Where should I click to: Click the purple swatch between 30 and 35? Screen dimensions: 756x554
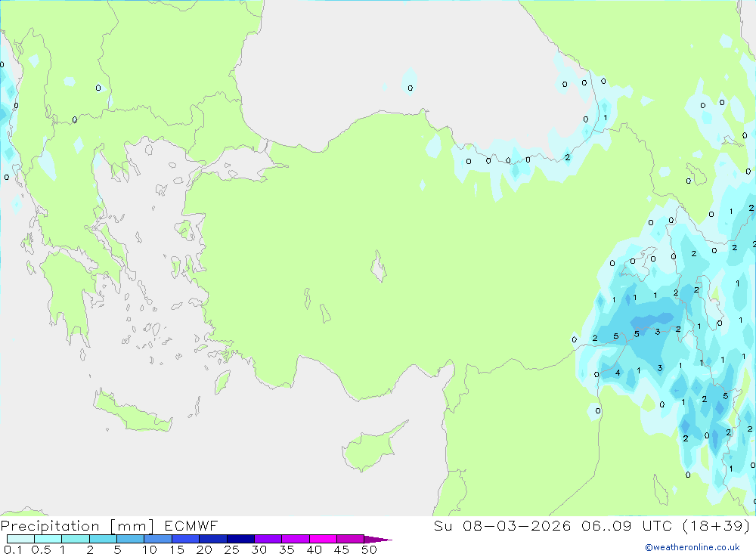point(268,539)
